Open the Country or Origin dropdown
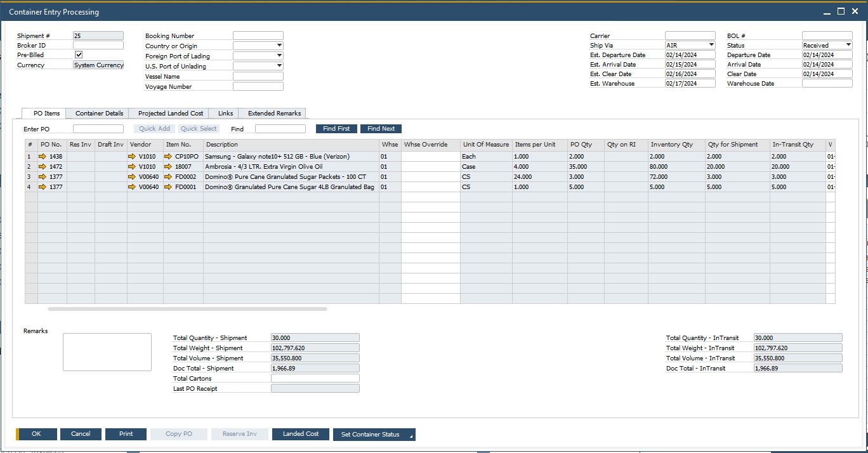 tap(277, 45)
